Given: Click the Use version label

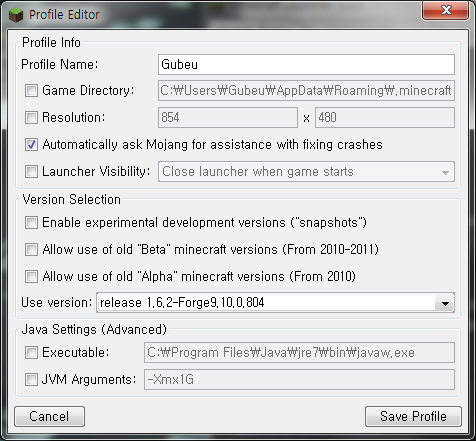Looking at the screenshot, I should 56,303.
